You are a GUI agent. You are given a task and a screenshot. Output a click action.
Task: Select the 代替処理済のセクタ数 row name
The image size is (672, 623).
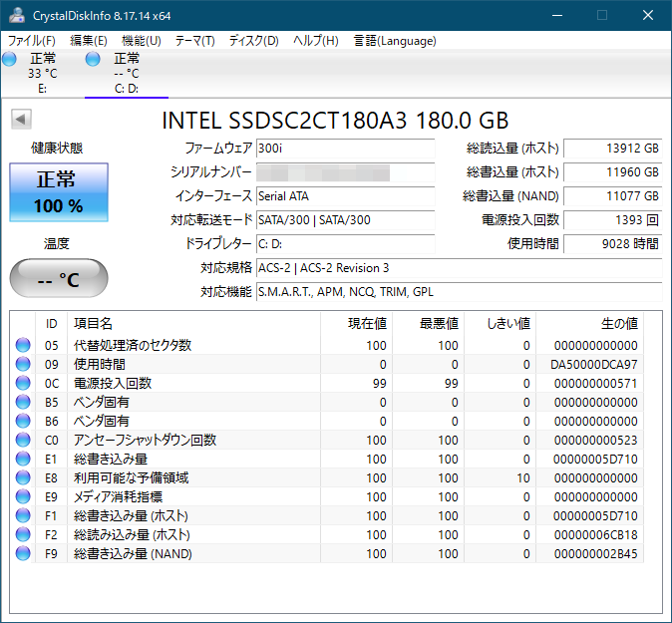point(133,345)
